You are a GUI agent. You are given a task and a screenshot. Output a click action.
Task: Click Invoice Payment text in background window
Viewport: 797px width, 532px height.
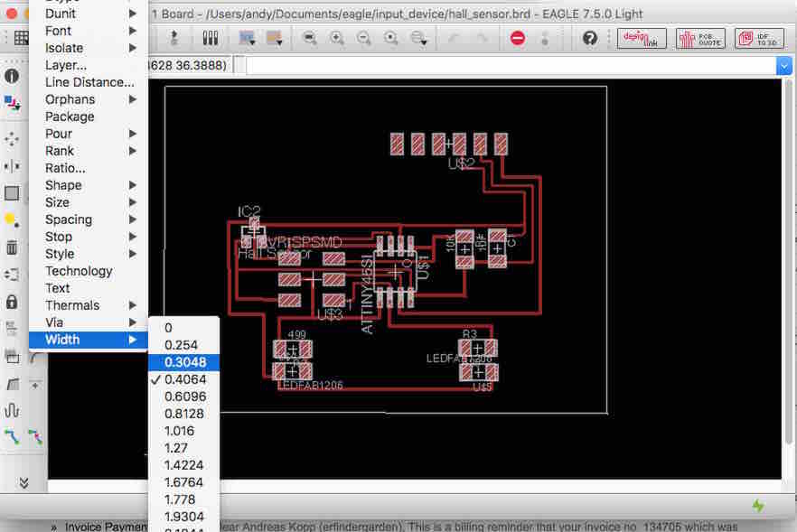106,527
